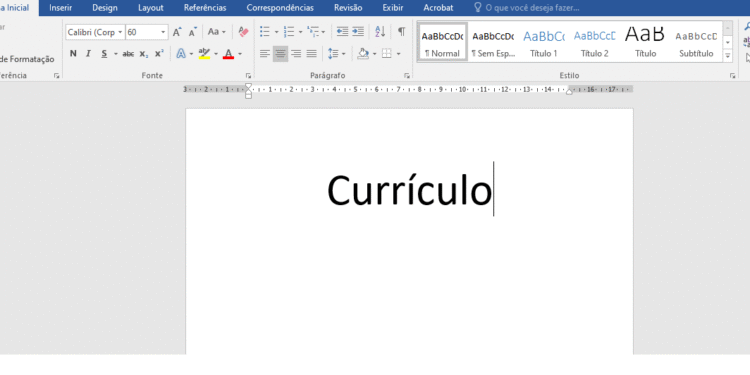This screenshot has width=750, height=375.
Task: Open the font size dropdown
Action: [163, 32]
